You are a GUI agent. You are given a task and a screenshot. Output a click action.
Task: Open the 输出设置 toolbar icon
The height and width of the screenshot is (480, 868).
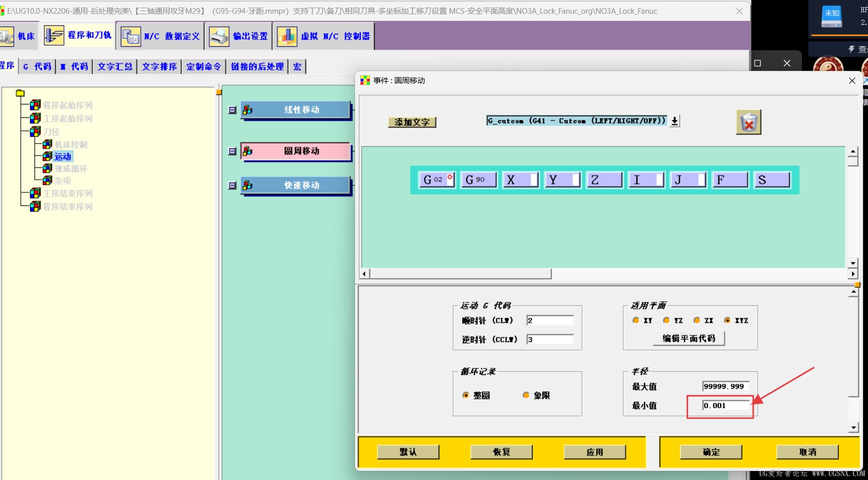click(238, 36)
